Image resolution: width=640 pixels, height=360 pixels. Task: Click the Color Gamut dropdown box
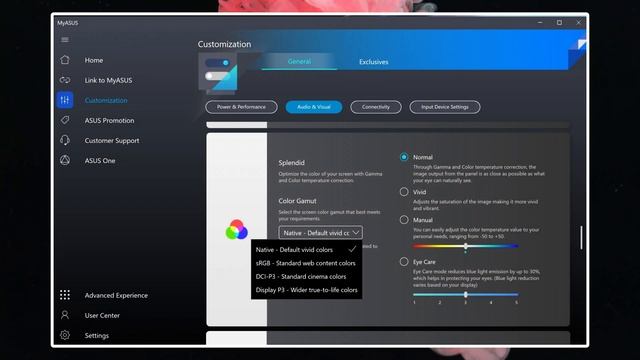(320, 233)
